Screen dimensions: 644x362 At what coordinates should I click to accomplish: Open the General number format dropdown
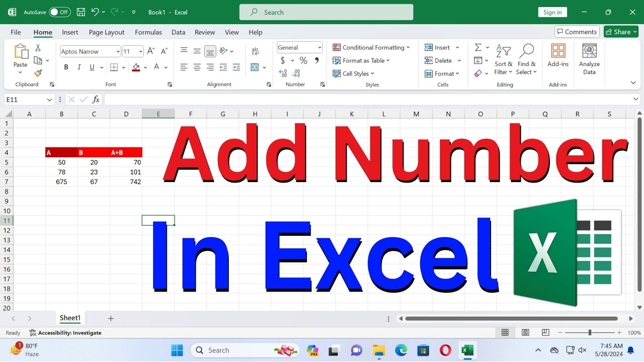pyautogui.click(x=319, y=47)
